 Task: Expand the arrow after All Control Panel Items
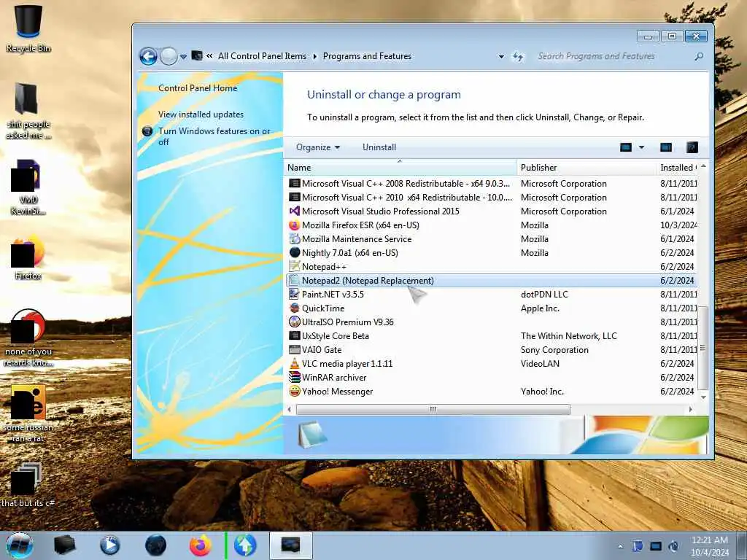(315, 56)
